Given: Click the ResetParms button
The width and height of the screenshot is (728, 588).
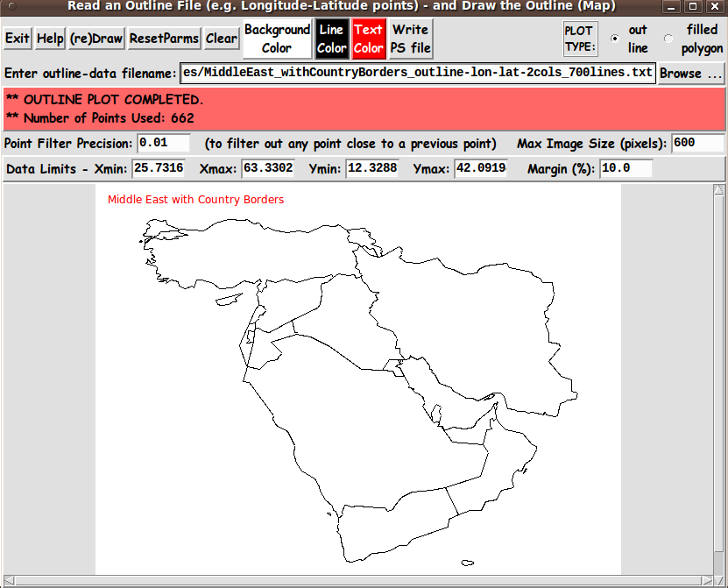Looking at the screenshot, I should pos(164,39).
